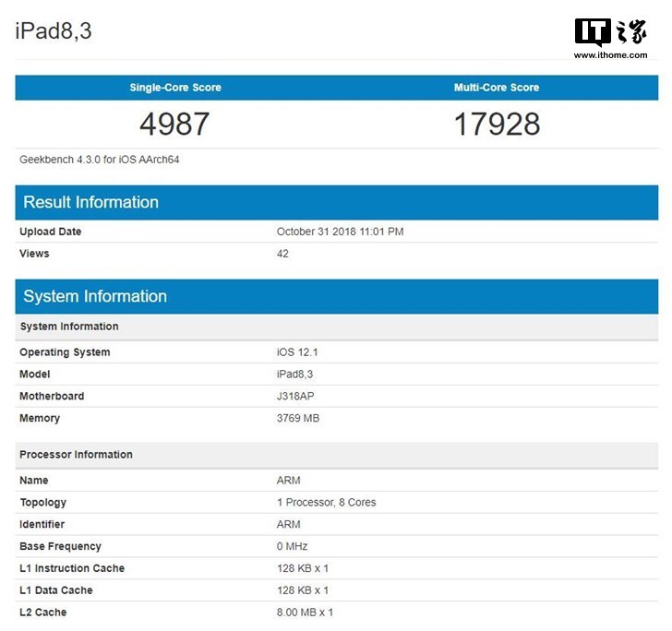The image size is (672, 631).
Task: Click the gray System Information subheader row
Action: [336, 327]
